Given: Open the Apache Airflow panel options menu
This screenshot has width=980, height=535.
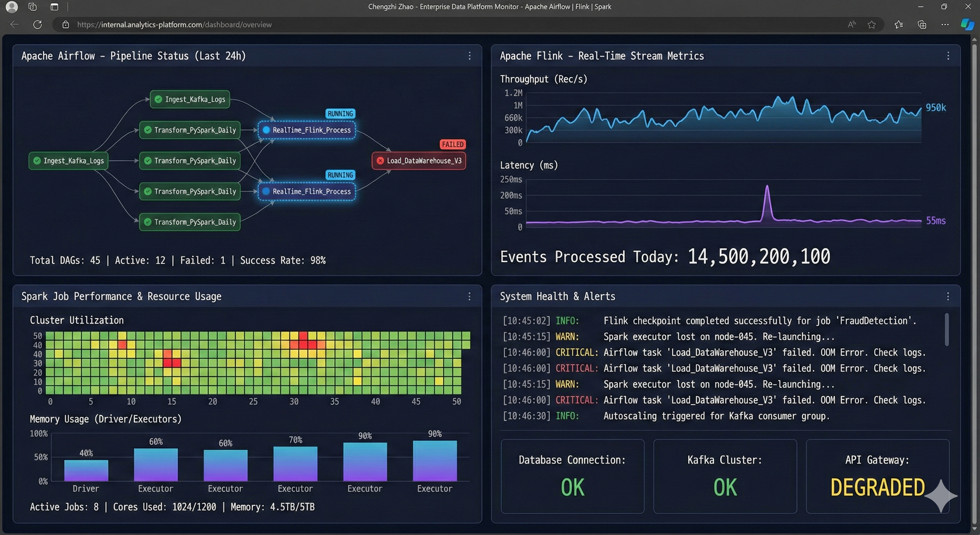Looking at the screenshot, I should pyautogui.click(x=469, y=56).
